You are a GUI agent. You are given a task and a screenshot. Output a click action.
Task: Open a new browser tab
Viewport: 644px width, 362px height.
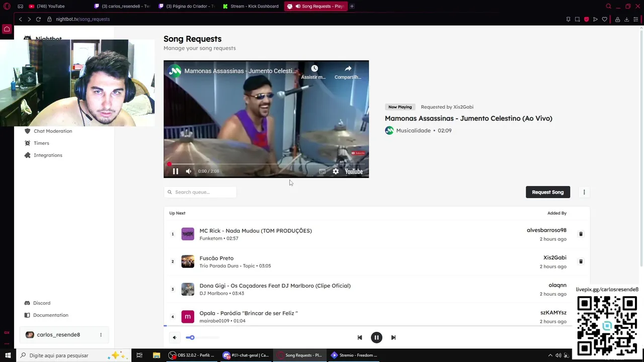(352, 6)
